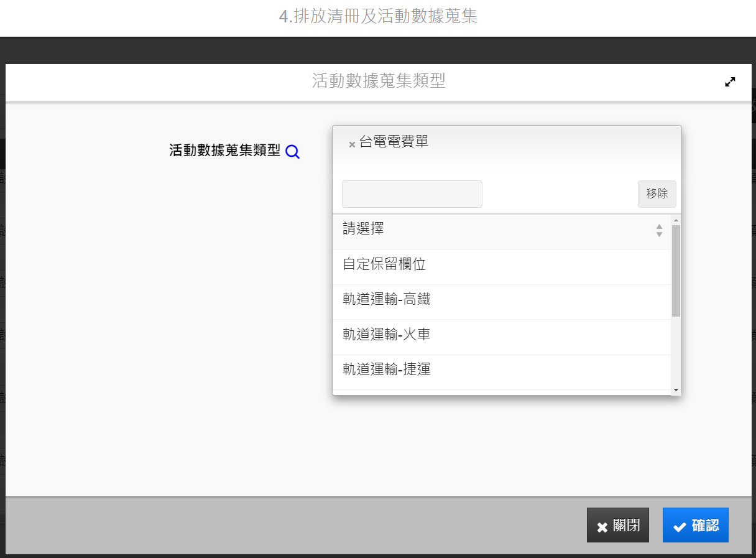Click the 關閉 button
Screen dimensions: 756x558
coord(617,526)
